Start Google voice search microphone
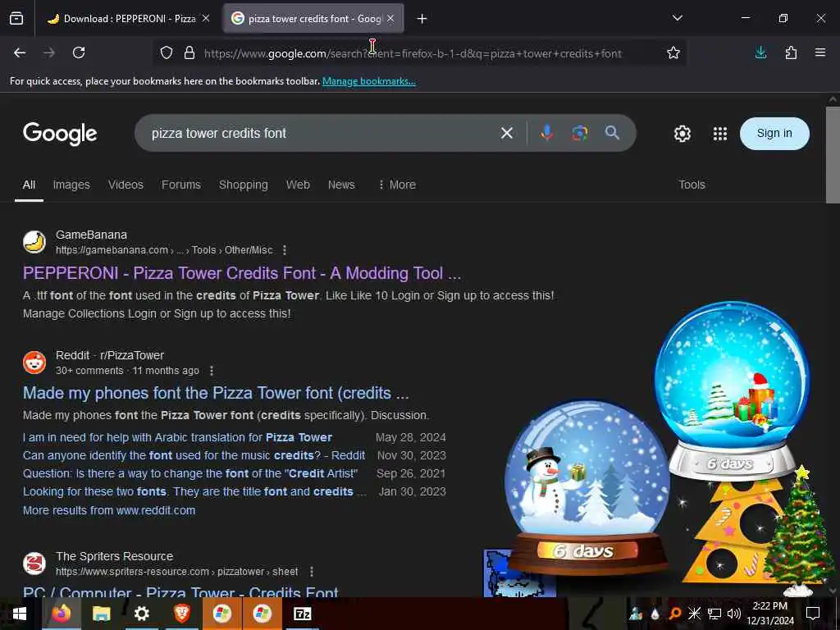 547,133
